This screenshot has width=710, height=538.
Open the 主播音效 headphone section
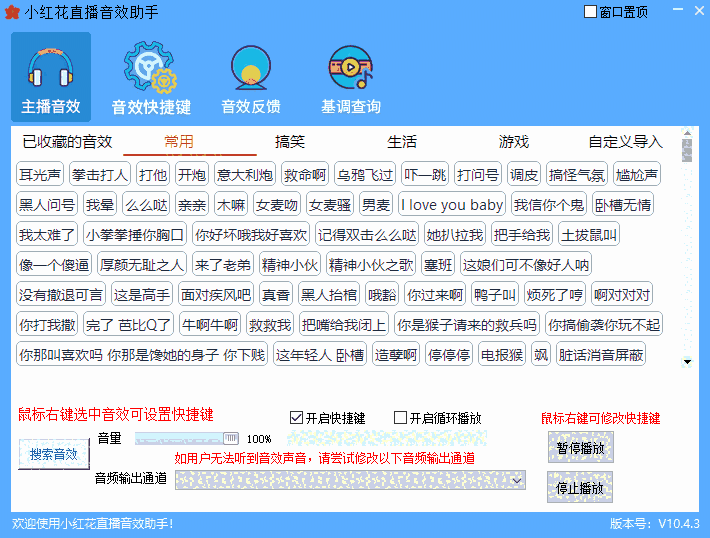[51, 77]
